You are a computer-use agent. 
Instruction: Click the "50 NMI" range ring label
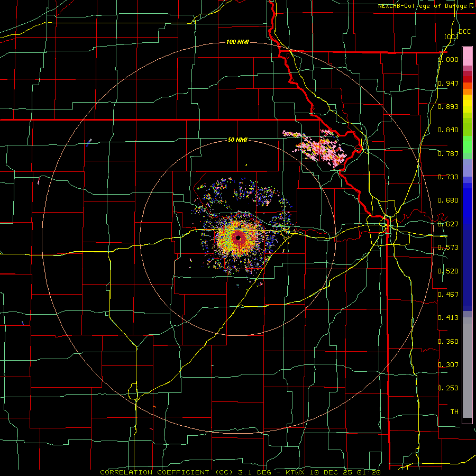pos(237,140)
